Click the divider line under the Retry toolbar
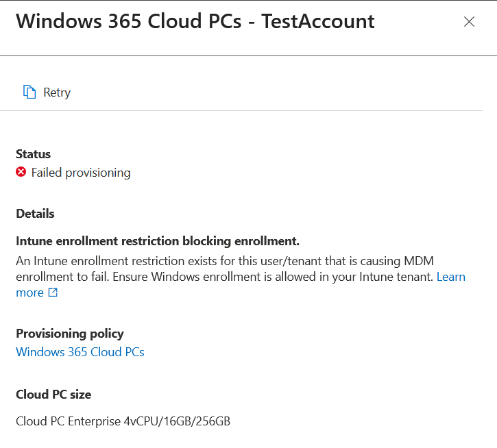 coord(241,110)
